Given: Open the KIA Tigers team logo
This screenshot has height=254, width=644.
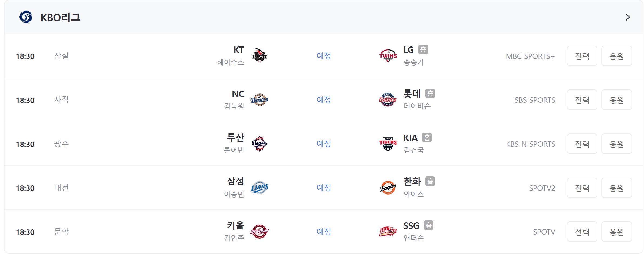Looking at the screenshot, I should pos(388,143).
